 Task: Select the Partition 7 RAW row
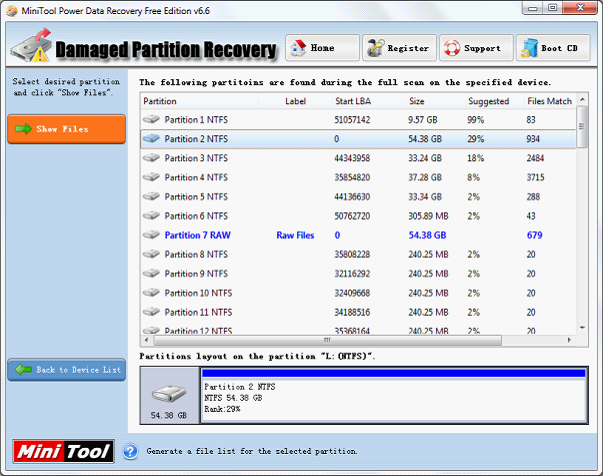(358, 235)
